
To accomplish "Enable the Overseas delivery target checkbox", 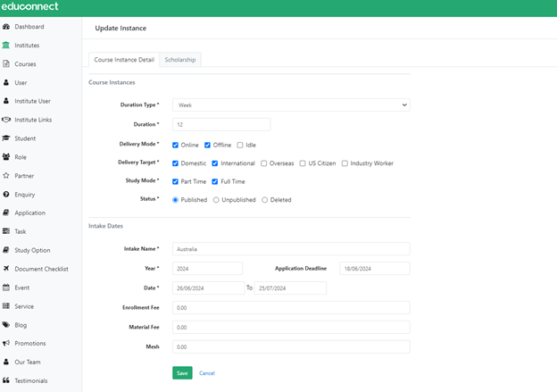I will 264,163.
